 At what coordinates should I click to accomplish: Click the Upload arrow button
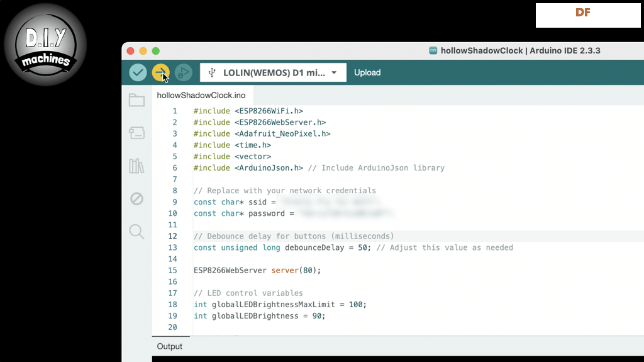(x=160, y=73)
